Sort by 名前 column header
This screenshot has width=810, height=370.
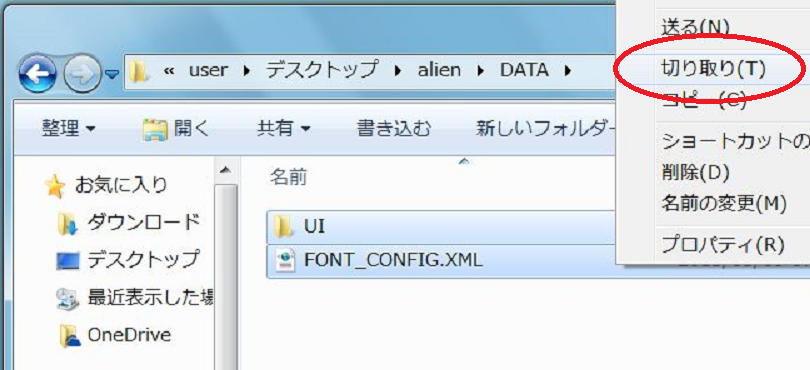288,178
